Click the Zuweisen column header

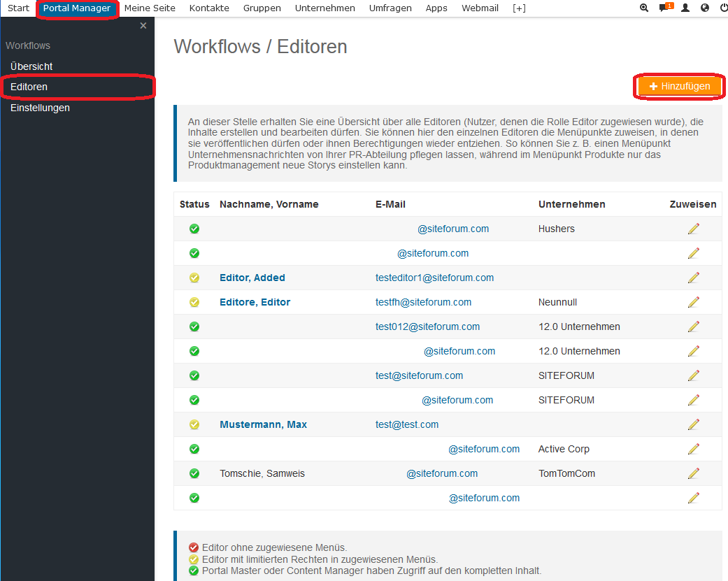click(693, 204)
